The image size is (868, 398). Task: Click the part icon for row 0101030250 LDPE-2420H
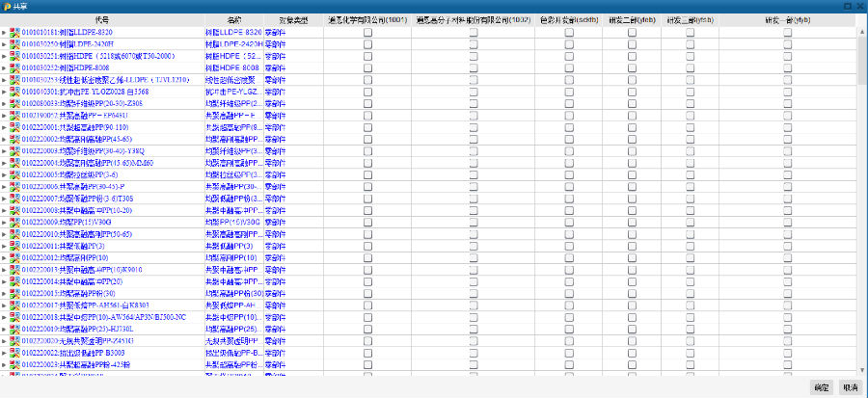click(14, 44)
